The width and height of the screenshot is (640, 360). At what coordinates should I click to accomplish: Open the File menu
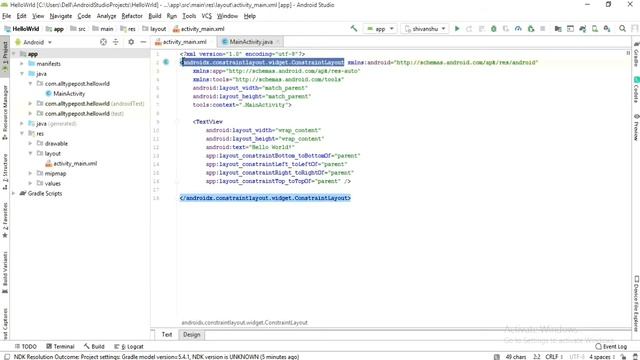(x=7, y=16)
